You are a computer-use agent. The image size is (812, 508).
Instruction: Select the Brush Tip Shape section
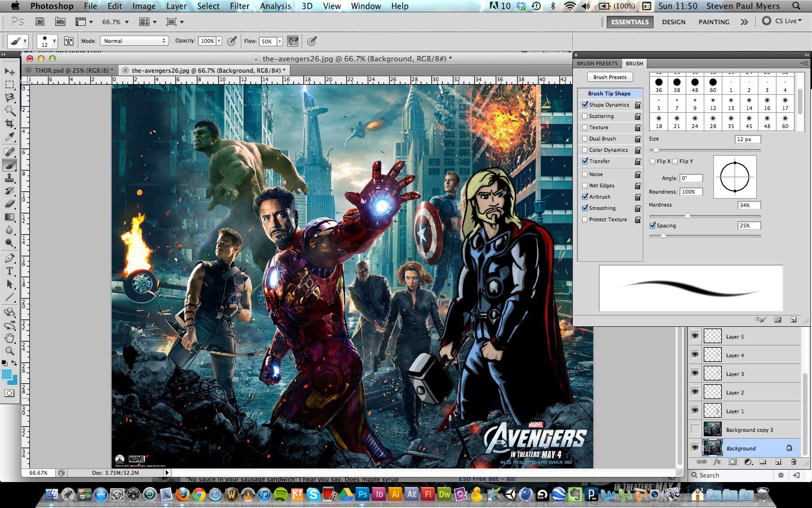point(610,94)
